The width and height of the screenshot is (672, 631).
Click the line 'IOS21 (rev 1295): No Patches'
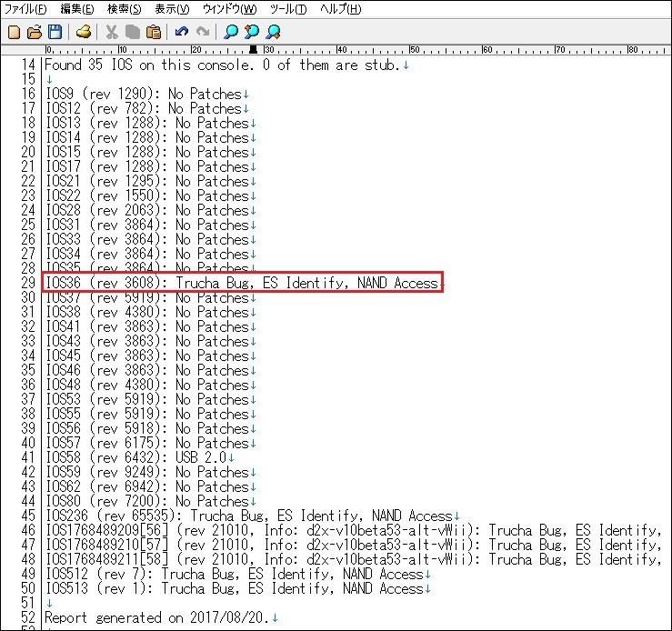[150, 181]
